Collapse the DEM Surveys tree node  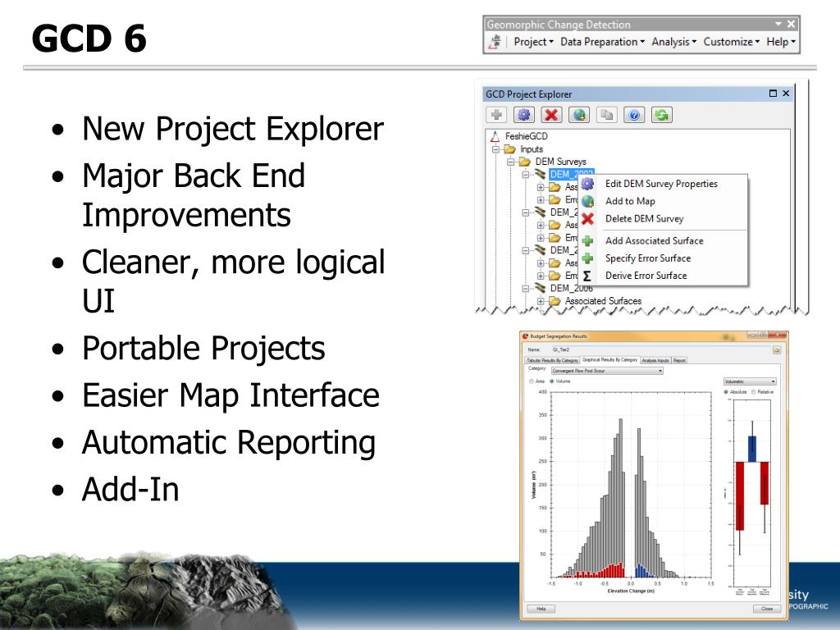(x=511, y=162)
